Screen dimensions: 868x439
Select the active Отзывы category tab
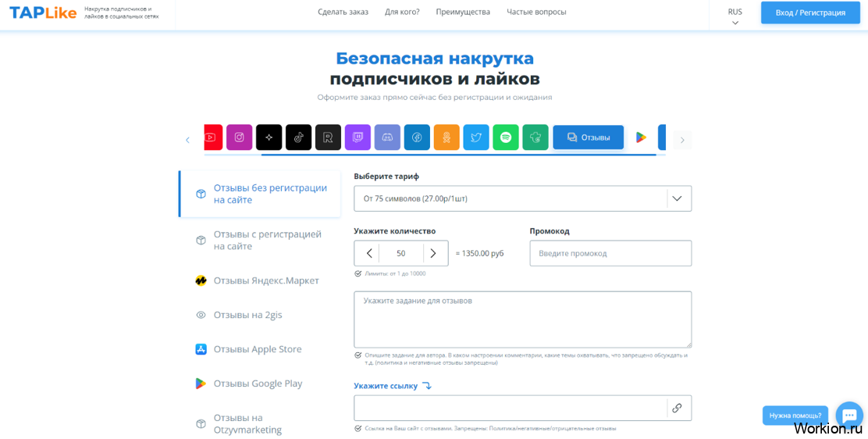click(x=589, y=137)
